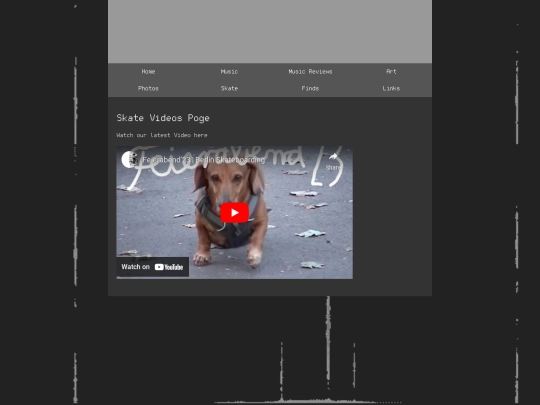The height and width of the screenshot is (405, 540).
Task: Navigate to the Art page
Action: (391, 72)
